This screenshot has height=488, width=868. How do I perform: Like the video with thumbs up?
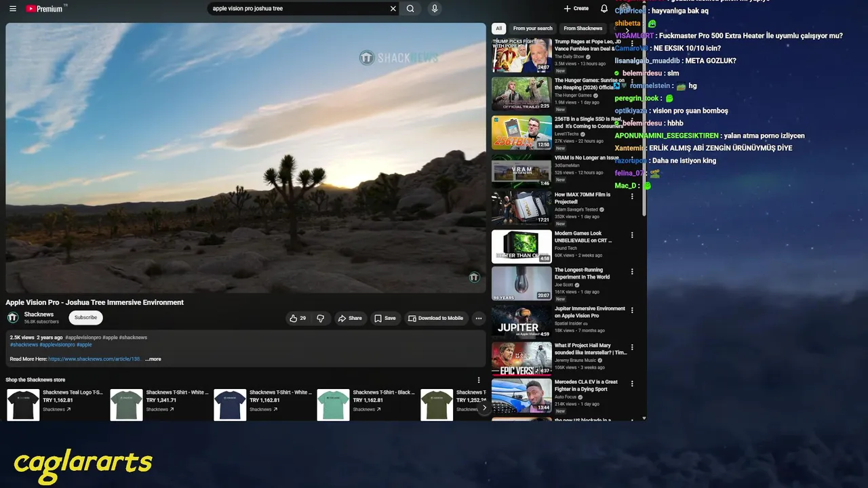pyautogui.click(x=297, y=318)
